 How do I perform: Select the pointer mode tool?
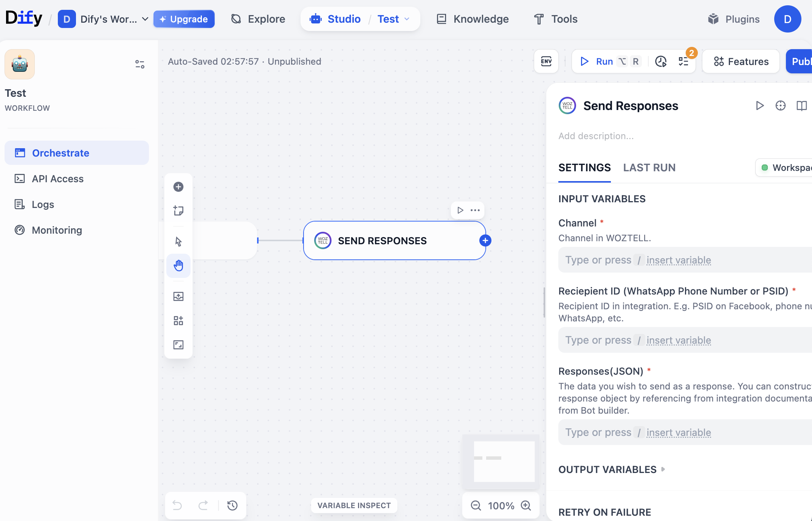[x=178, y=242]
